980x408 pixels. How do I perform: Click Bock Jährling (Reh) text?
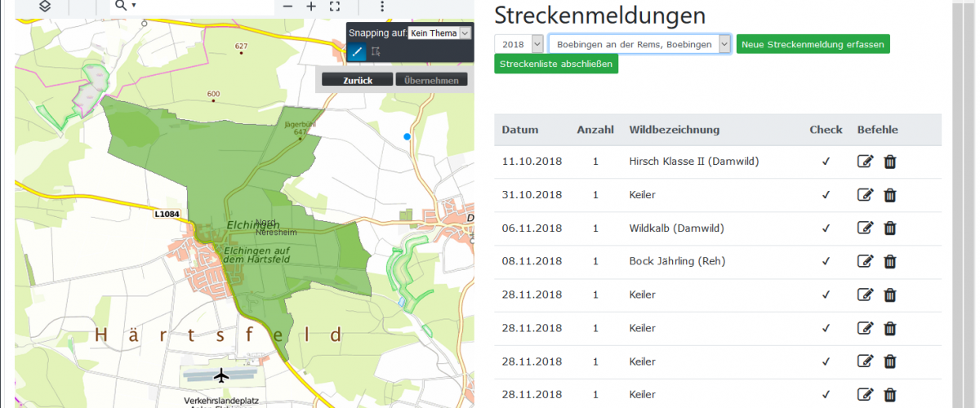pyautogui.click(x=678, y=261)
